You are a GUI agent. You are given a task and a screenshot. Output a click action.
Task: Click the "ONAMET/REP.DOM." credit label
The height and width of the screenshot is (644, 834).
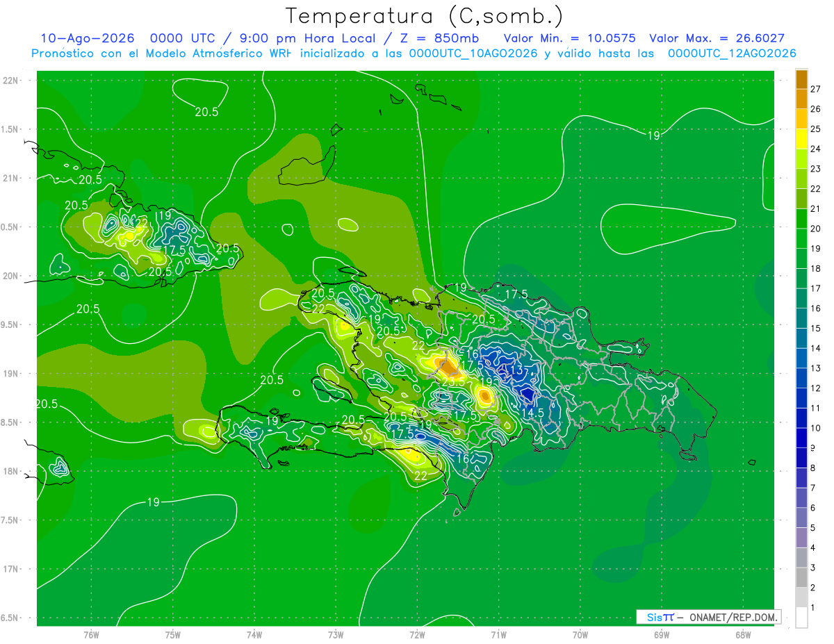pos(734,617)
